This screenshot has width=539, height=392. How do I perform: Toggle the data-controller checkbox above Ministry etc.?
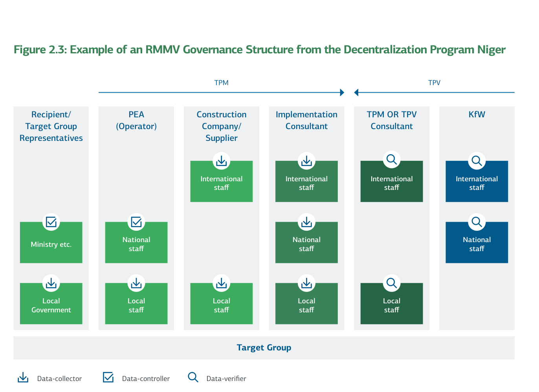pos(51,222)
